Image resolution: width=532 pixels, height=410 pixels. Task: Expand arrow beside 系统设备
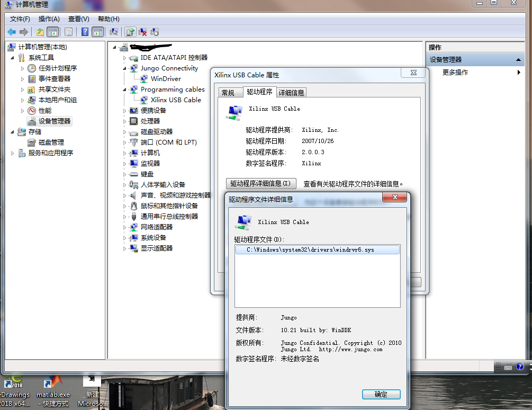(124, 238)
